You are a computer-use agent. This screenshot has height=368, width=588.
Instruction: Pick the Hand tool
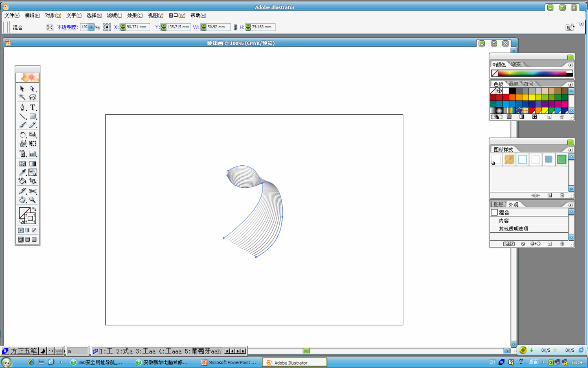(22, 200)
